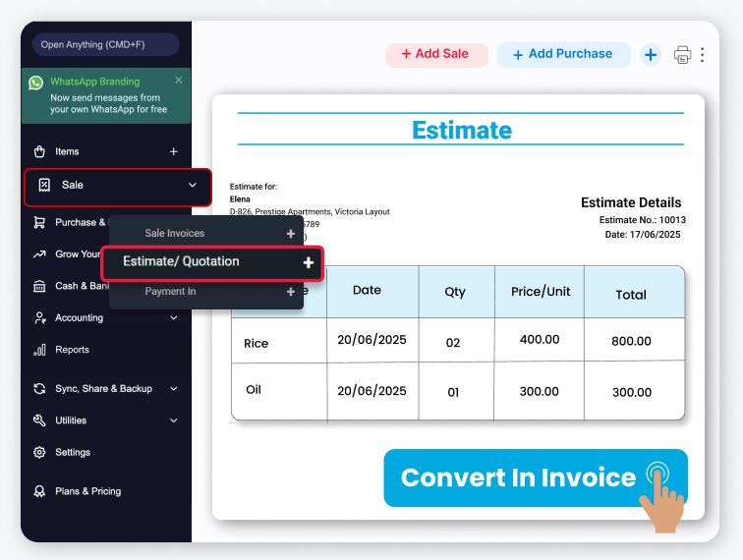Click the printer icon

pos(682,55)
